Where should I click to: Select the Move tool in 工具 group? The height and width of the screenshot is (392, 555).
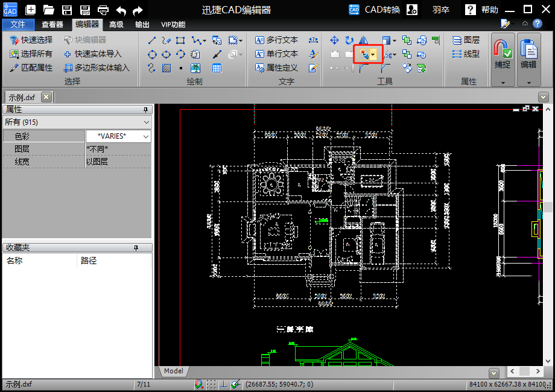click(334, 40)
